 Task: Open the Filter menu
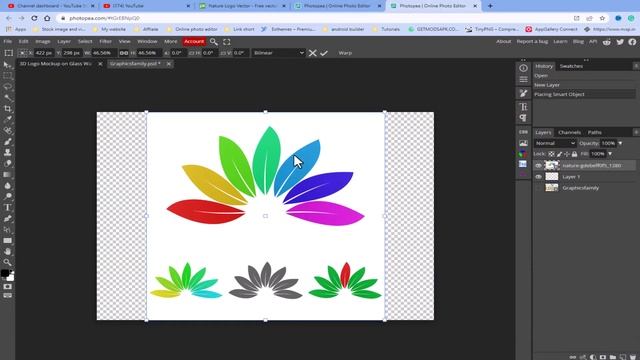(105, 42)
